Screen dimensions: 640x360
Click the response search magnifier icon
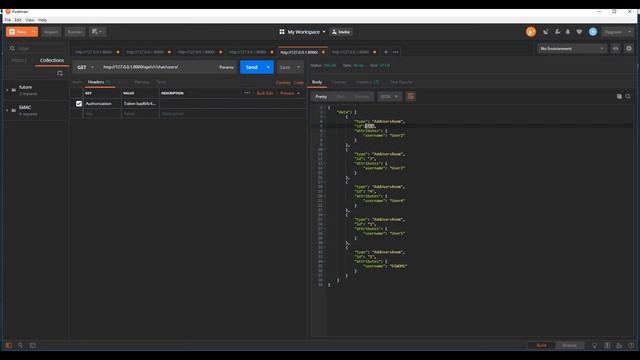click(628, 97)
